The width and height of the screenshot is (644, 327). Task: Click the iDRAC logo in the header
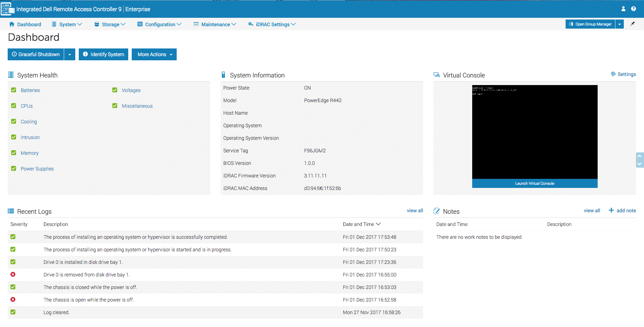click(x=7, y=9)
